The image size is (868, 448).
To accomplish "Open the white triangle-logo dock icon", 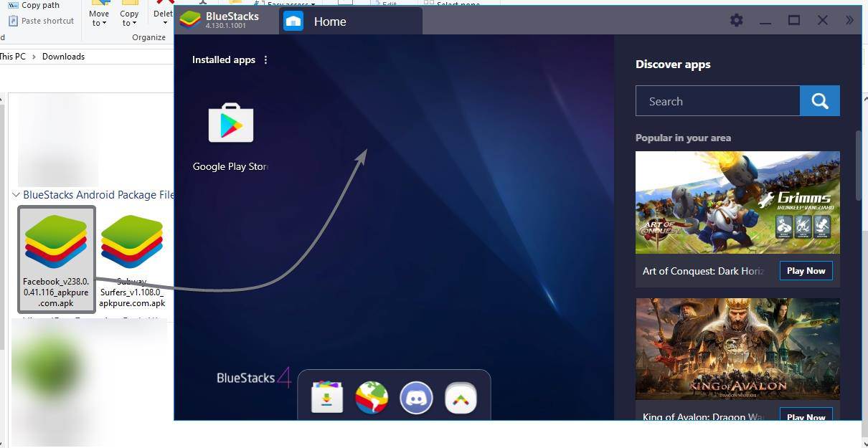I will [461, 397].
